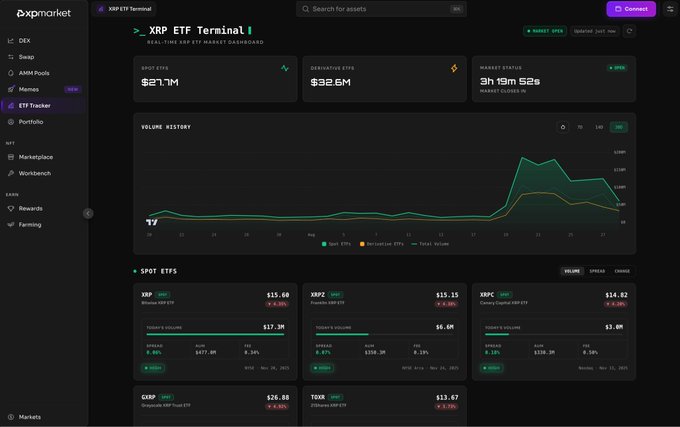Click the XRPZ card's volume bar
This screenshot has height=427, width=680.
point(384,334)
